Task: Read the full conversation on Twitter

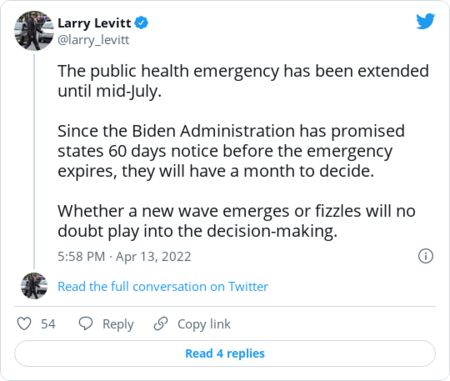Action: 163,287
